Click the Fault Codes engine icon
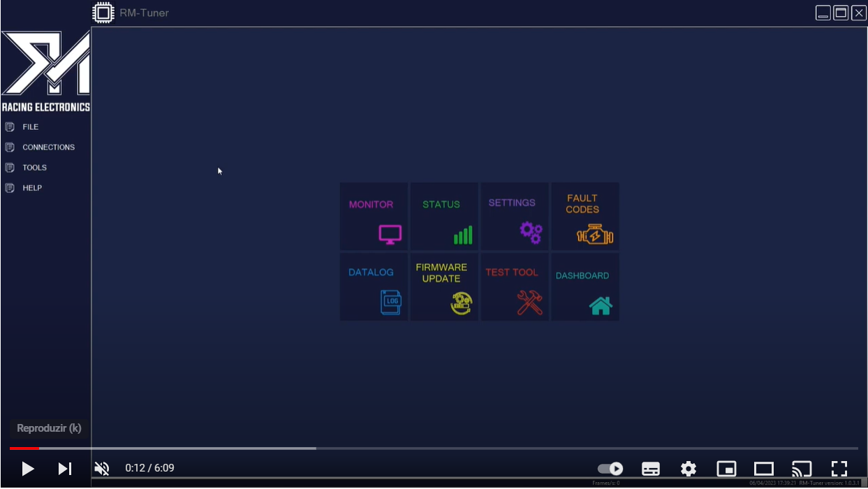This screenshot has width=868, height=489. tap(596, 233)
